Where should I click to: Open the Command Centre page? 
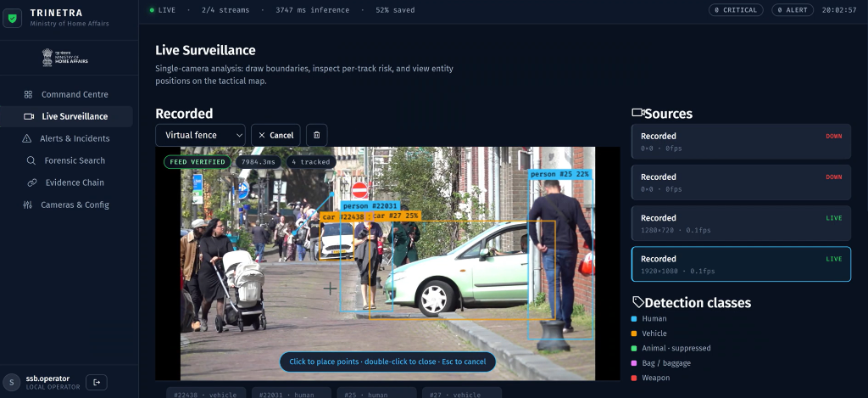point(66,95)
